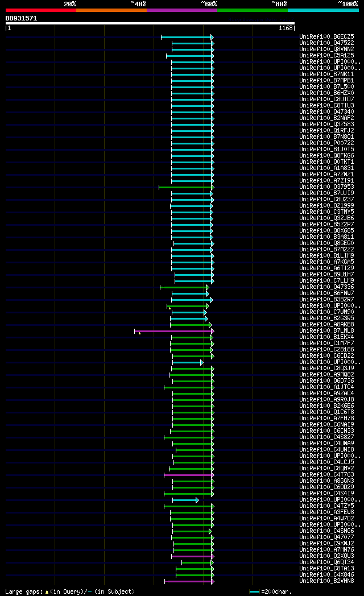Select the UniRef100_A8GGN3 label
Screen dimensions: 364x596
[326, 481]
